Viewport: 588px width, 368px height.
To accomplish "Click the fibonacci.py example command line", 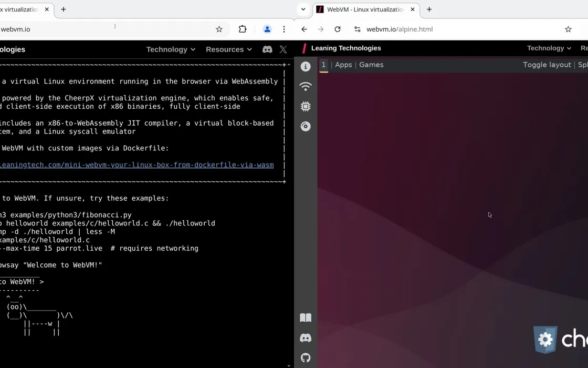I will pyautogui.click(x=66, y=215).
